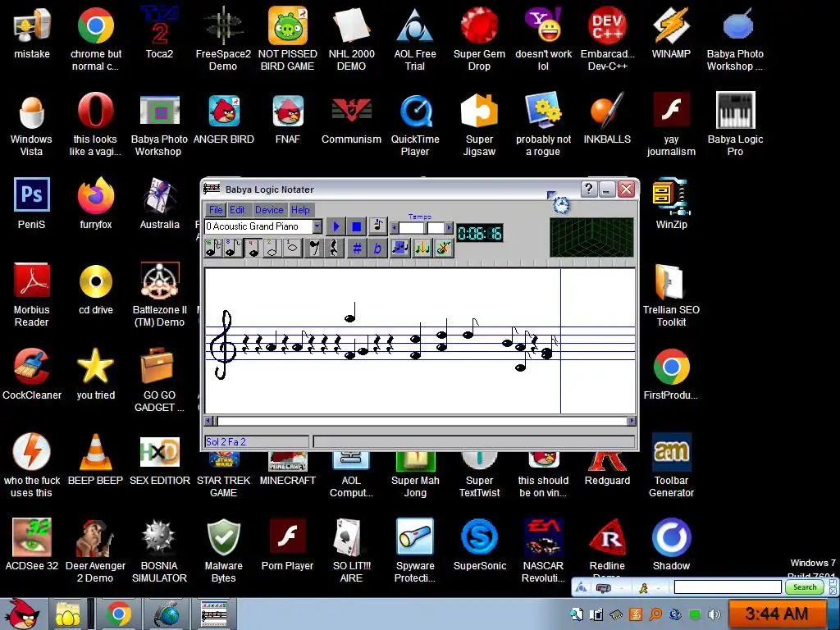The height and width of the screenshot is (630, 840).
Task: Click the score horizontal scrollbar left arrow
Action: pos(209,421)
